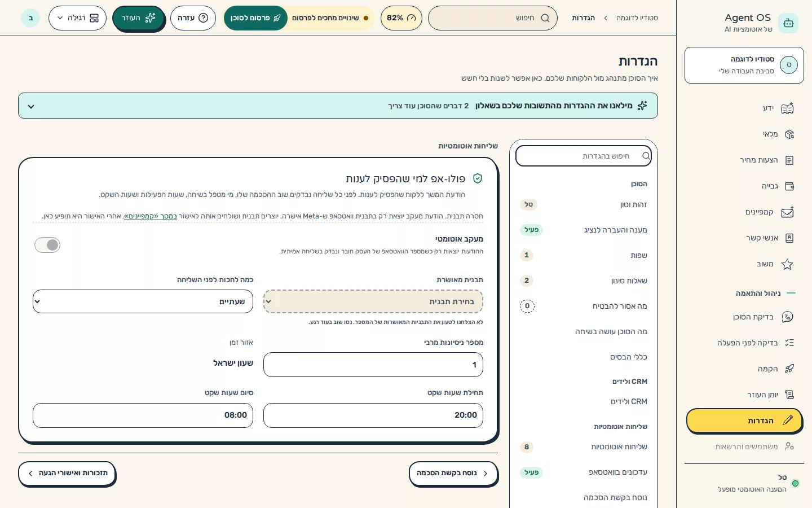Open יומן העוזר log icon
This screenshot has width=812, height=508.
pyautogui.click(x=789, y=395)
